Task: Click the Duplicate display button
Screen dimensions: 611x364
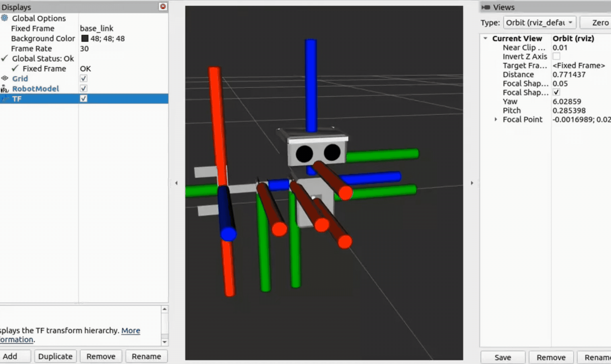Action: 55,356
